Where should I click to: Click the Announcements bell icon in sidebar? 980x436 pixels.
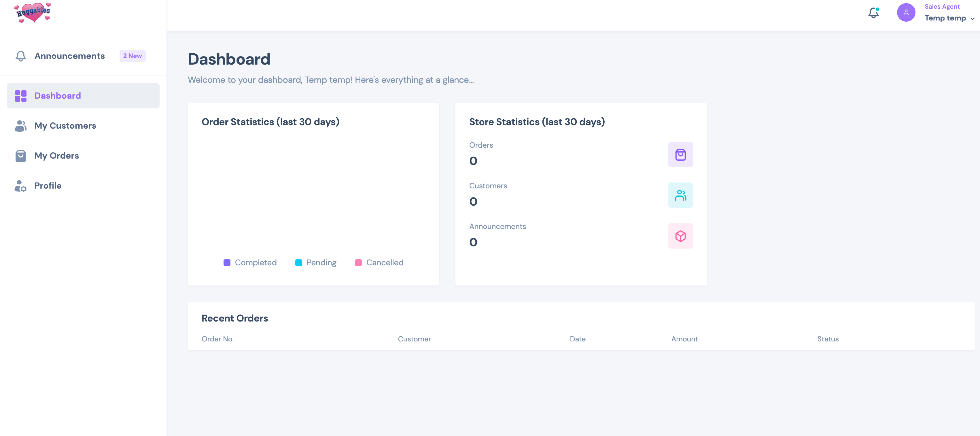point(20,56)
